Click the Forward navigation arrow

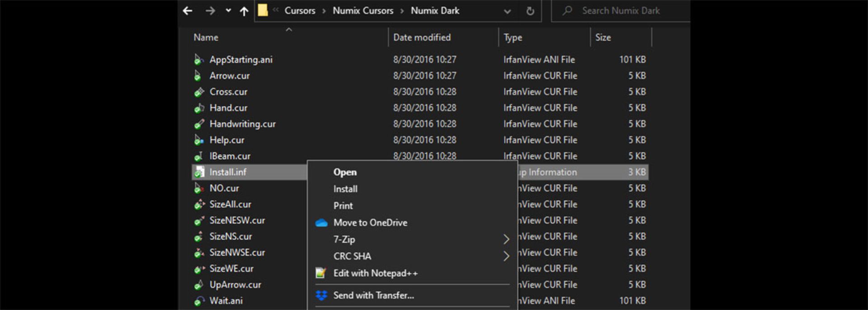click(x=210, y=11)
